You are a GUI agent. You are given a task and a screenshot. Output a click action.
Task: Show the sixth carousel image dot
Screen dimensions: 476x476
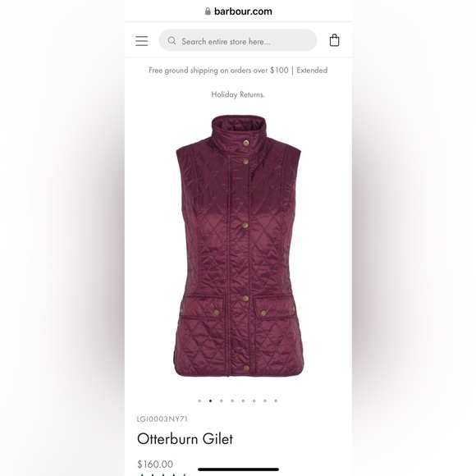coord(254,400)
